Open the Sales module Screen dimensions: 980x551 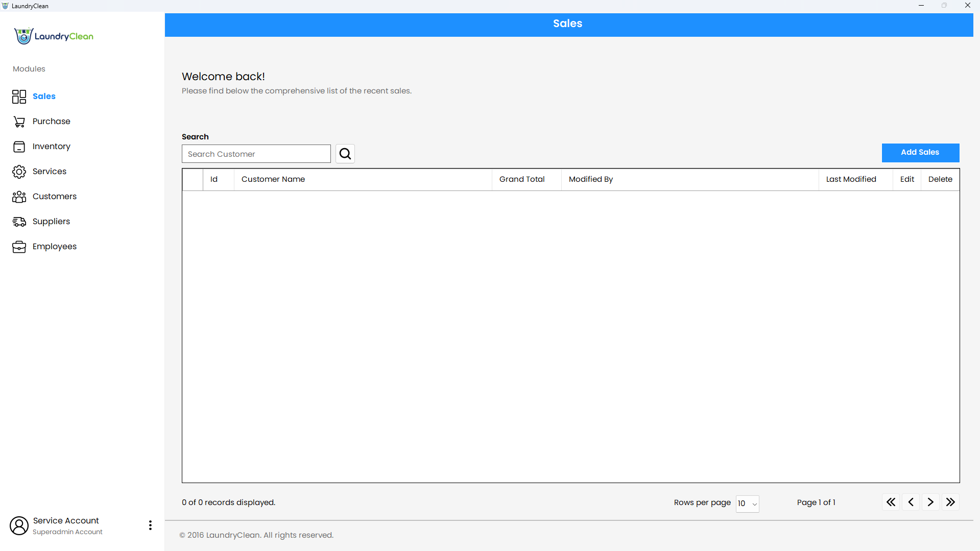coord(44,96)
